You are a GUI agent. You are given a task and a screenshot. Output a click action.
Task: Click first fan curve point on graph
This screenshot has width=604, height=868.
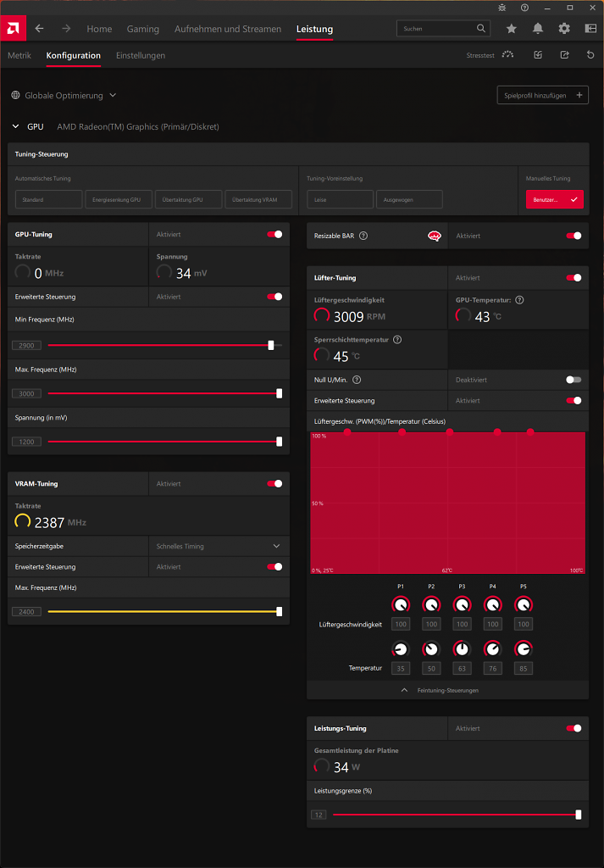coord(347,431)
